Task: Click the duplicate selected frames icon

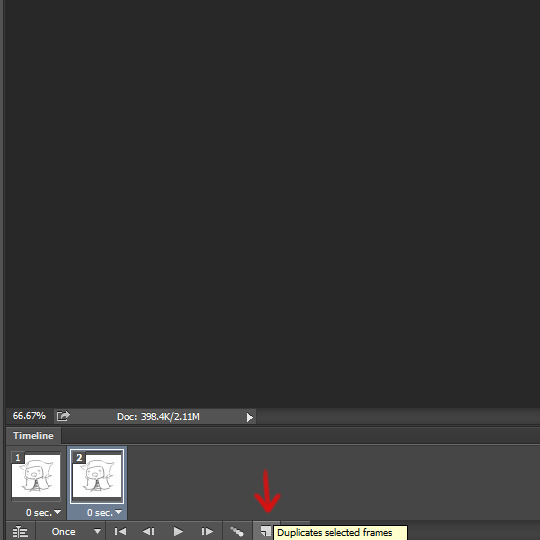Action: coord(265,531)
